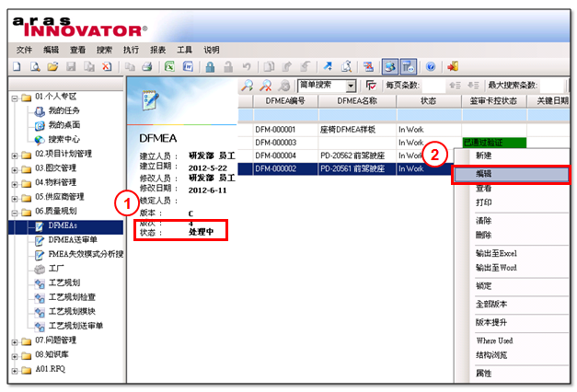
Task: Expand the 08.知识库 folder
Action: point(15,354)
